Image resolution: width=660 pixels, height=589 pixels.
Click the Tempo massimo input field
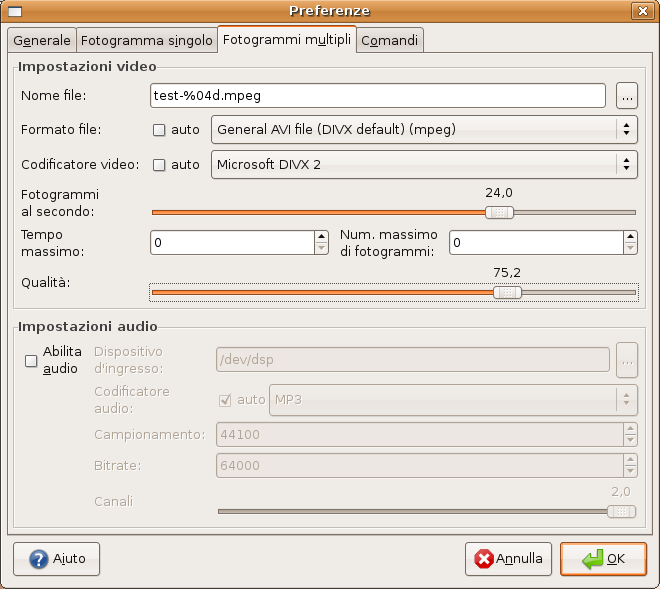pyautogui.click(x=231, y=243)
